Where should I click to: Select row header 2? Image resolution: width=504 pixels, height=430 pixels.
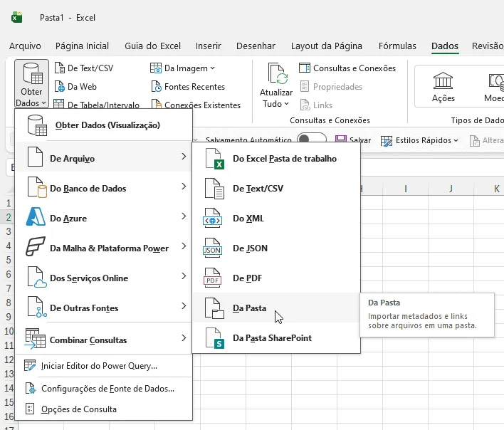click(x=8, y=217)
